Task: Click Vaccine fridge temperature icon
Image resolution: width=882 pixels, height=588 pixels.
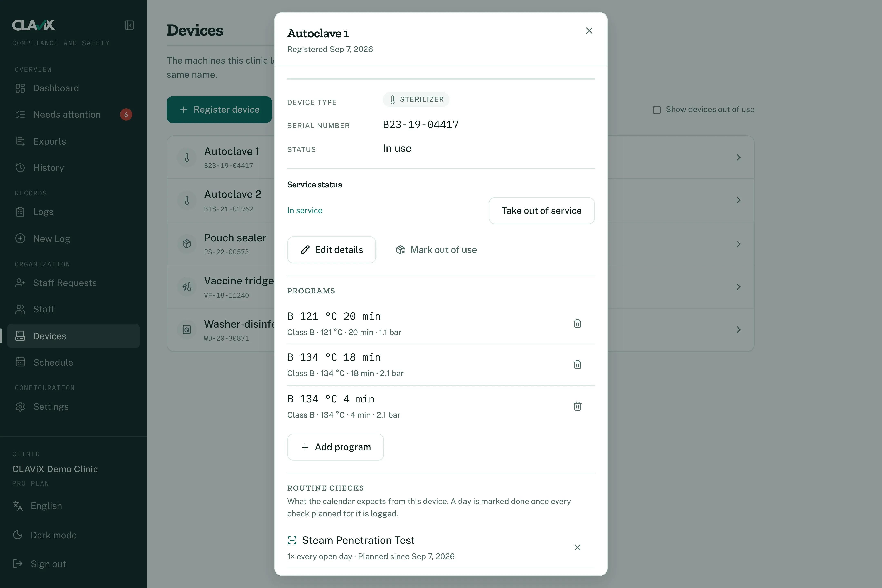Action: 187,287
